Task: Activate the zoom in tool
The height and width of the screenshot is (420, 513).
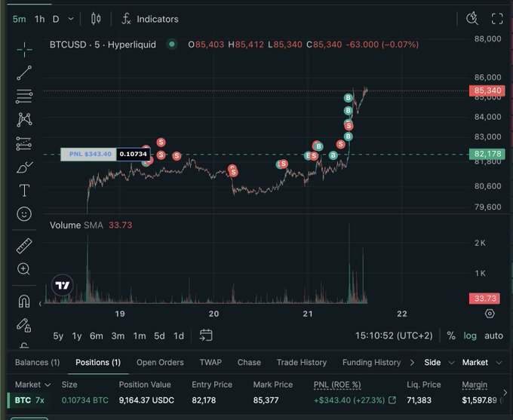Action: 23,269
